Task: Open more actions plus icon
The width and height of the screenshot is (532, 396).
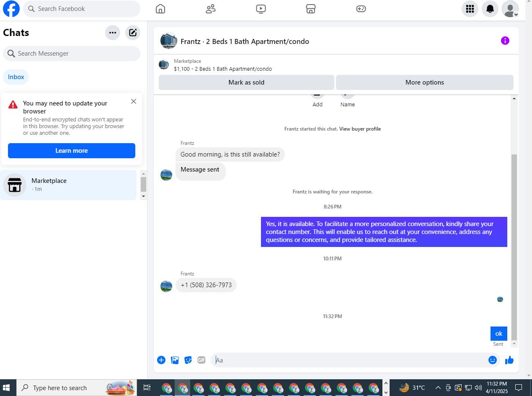Action: coord(161,360)
